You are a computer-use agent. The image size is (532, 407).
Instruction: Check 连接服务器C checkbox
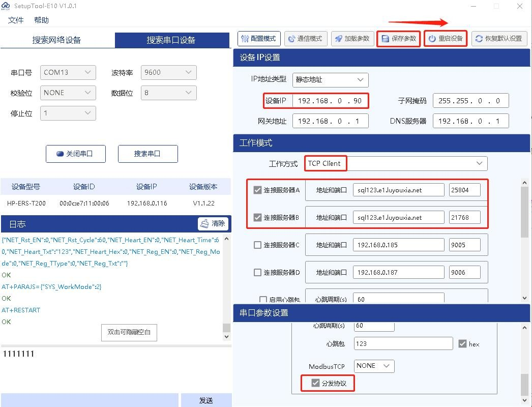(257, 245)
